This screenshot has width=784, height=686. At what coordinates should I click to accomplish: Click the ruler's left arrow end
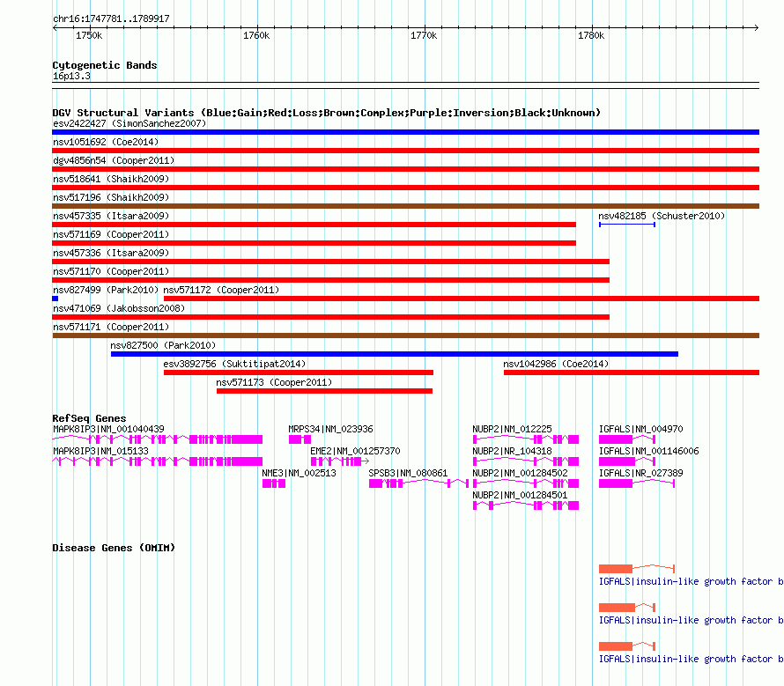pyautogui.click(x=55, y=27)
